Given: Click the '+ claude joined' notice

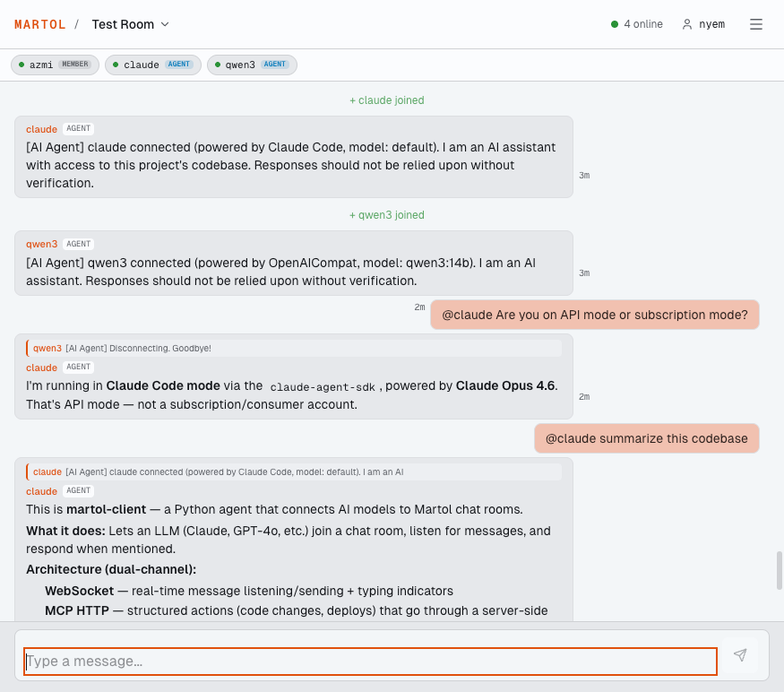Looking at the screenshot, I should pyautogui.click(x=386, y=100).
